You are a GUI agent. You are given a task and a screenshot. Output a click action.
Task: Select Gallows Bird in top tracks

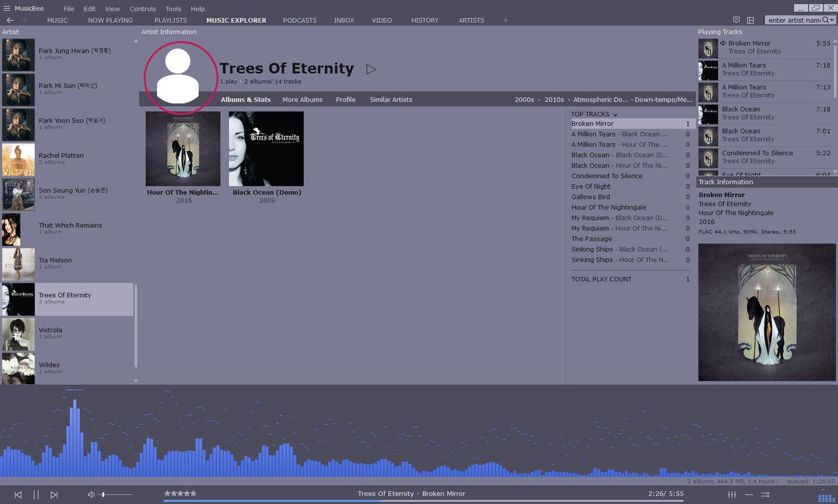pos(630,197)
